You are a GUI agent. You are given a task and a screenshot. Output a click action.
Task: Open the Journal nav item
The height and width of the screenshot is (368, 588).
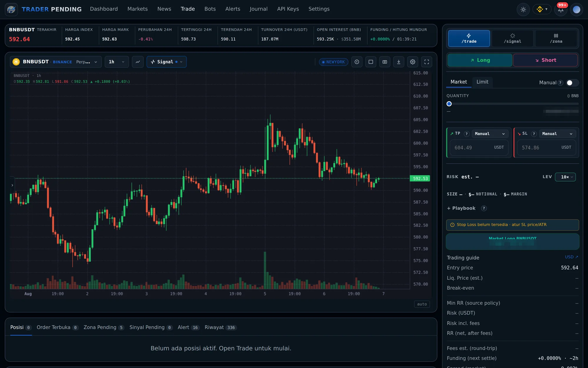tap(258, 9)
